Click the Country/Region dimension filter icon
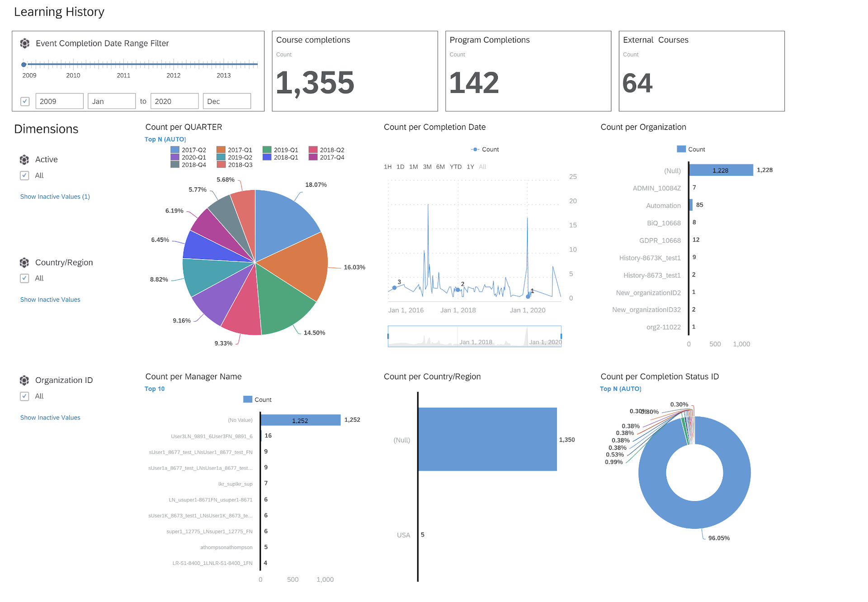 [x=24, y=263]
